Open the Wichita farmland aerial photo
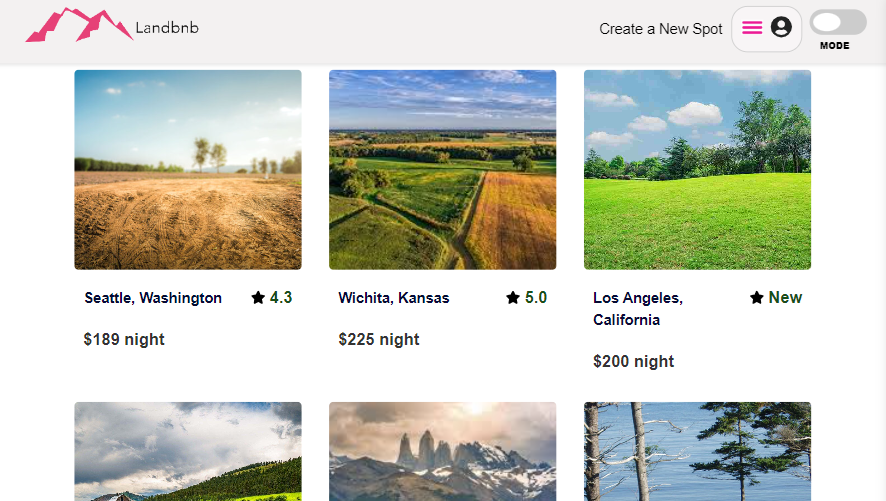 point(442,170)
